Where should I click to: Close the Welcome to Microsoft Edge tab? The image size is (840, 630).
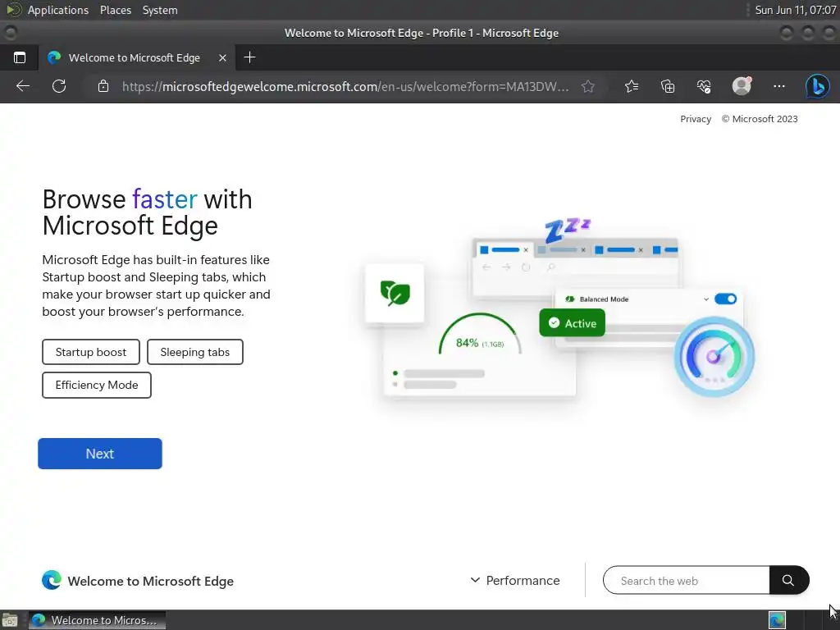[222, 58]
